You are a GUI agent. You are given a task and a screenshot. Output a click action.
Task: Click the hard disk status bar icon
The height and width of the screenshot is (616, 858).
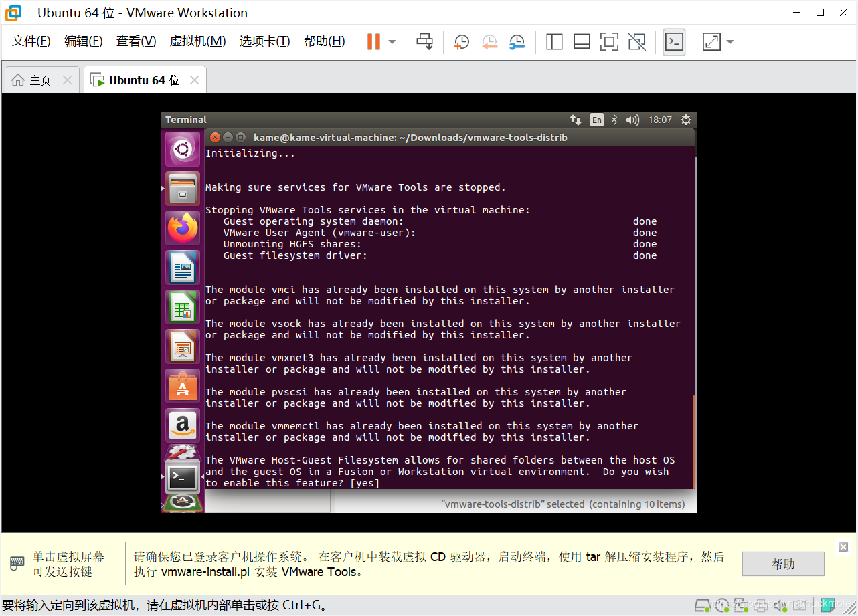702,605
